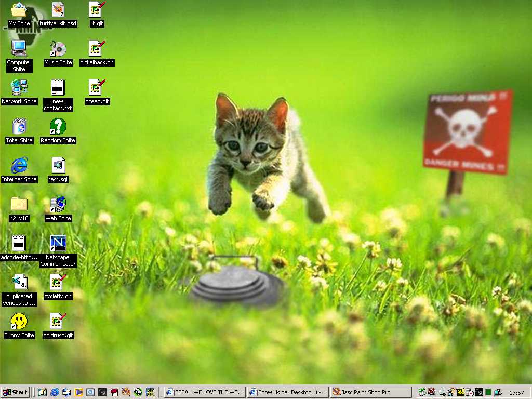Click the system tray clock
This screenshot has width=532, height=399.
coord(516,393)
